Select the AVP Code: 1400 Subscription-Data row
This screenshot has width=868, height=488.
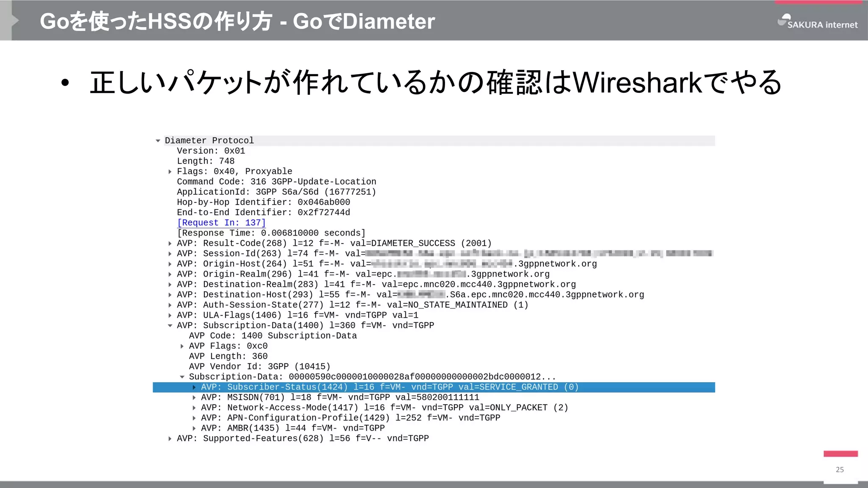[x=273, y=336]
